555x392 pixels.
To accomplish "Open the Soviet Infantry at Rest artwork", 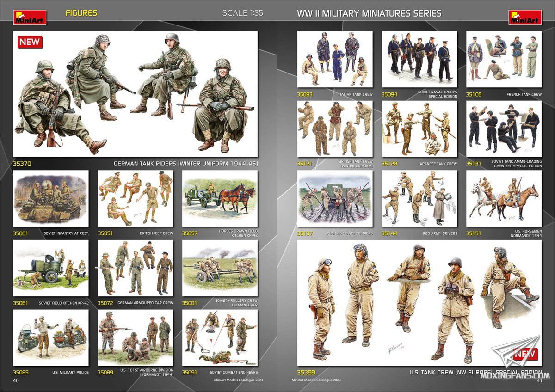I will [51, 199].
